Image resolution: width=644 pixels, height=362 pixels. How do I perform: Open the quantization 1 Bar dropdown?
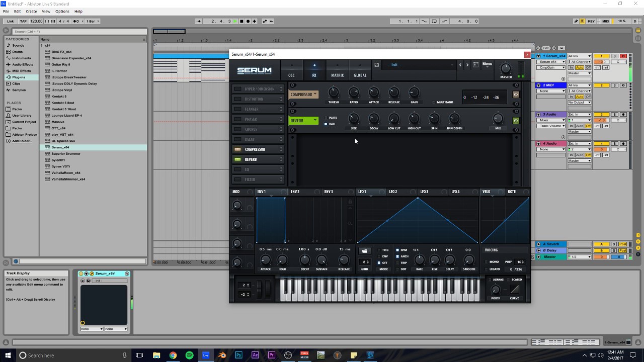click(93, 21)
